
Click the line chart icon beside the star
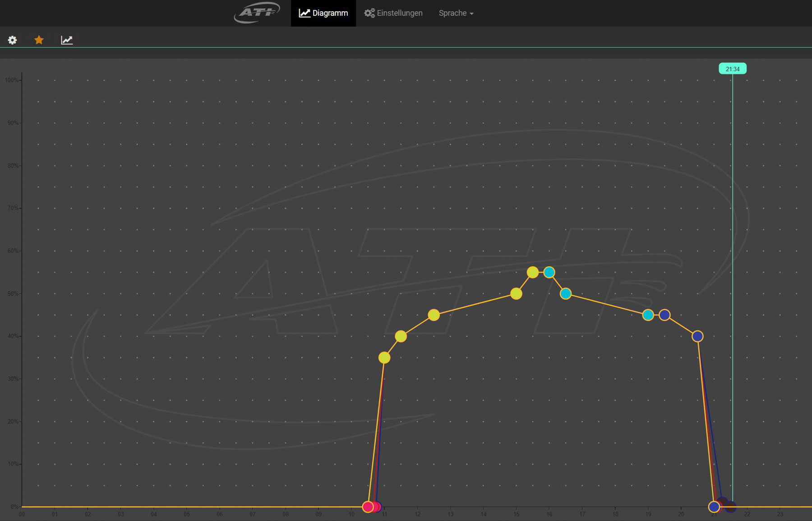[67, 40]
